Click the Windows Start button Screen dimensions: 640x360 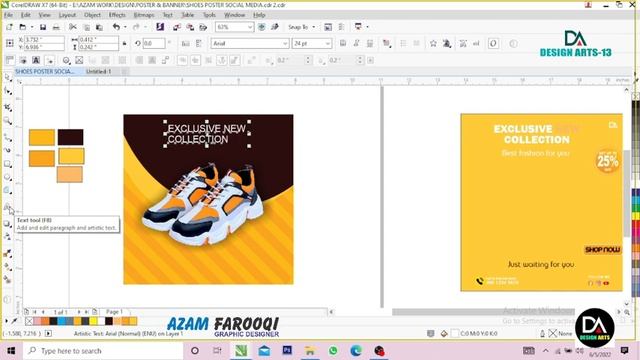tap(11, 351)
